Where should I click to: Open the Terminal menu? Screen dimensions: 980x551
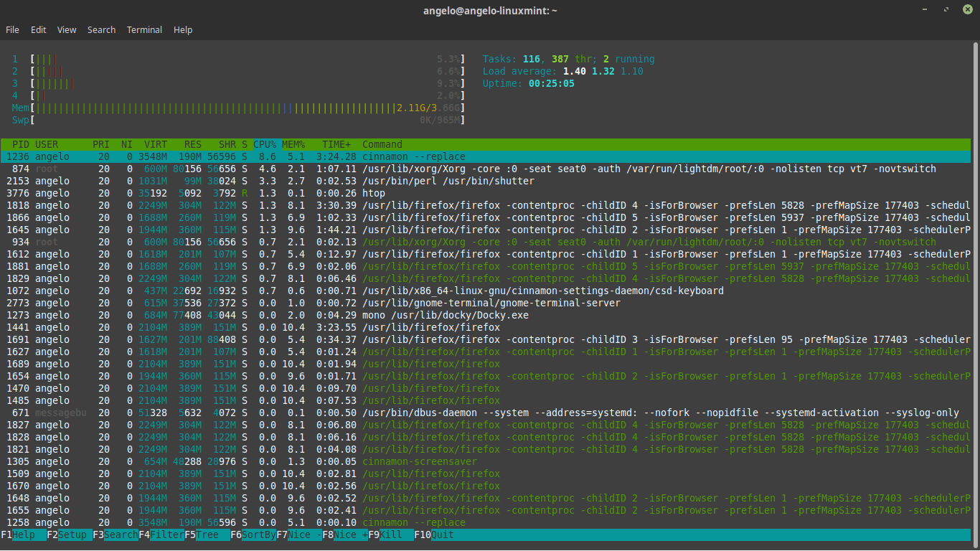tap(144, 29)
